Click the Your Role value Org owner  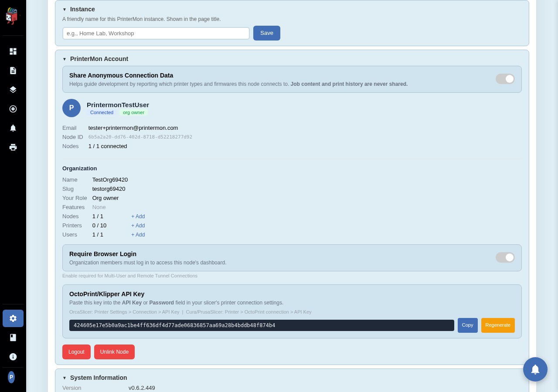pos(105,198)
